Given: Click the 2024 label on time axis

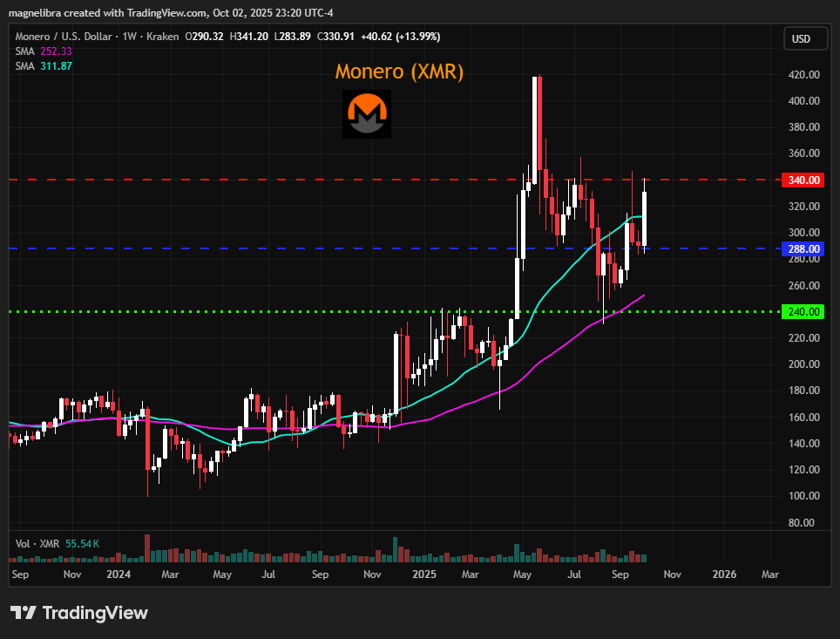Looking at the screenshot, I should (x=119, y=574).
